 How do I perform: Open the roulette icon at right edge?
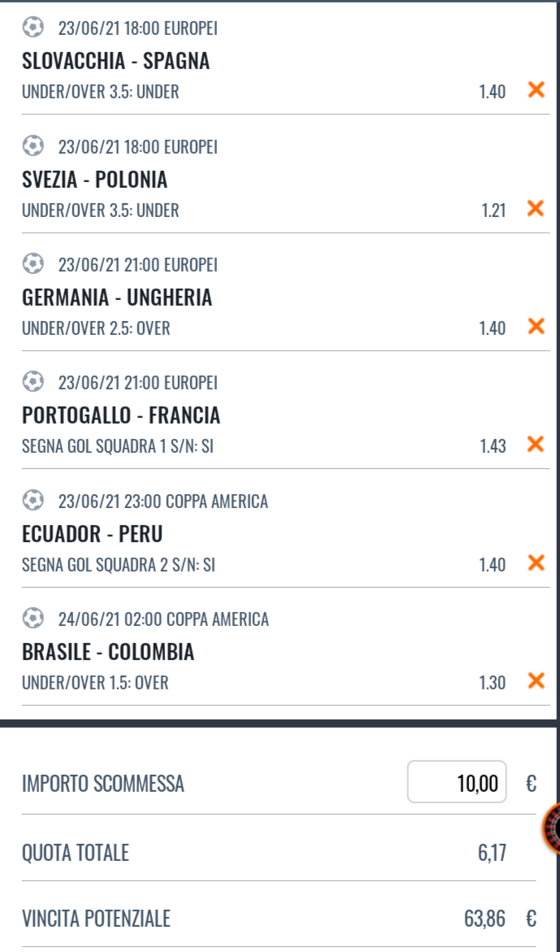point(552,828)
